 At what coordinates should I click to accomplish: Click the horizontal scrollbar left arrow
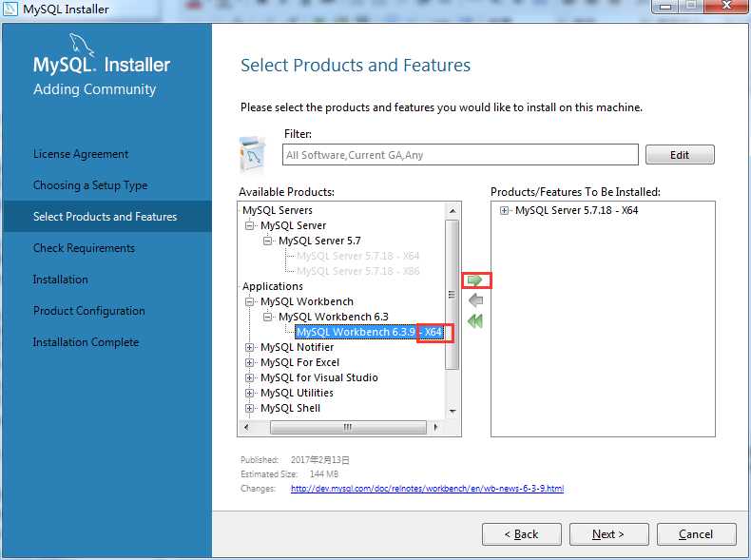coord(246,427)
